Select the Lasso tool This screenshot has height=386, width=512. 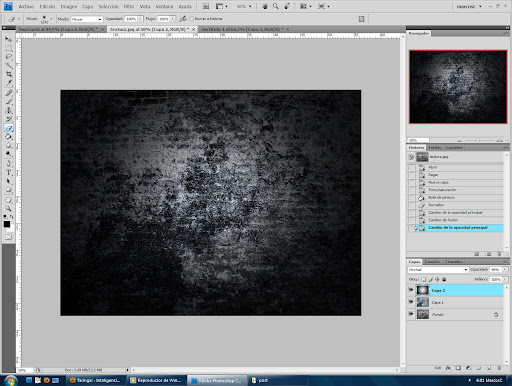click(8, 57)
